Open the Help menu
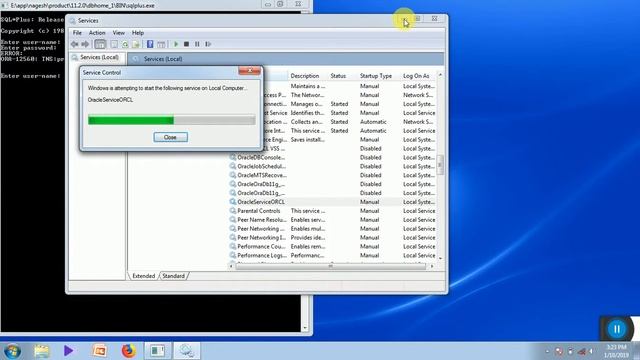 pos(138,33)
